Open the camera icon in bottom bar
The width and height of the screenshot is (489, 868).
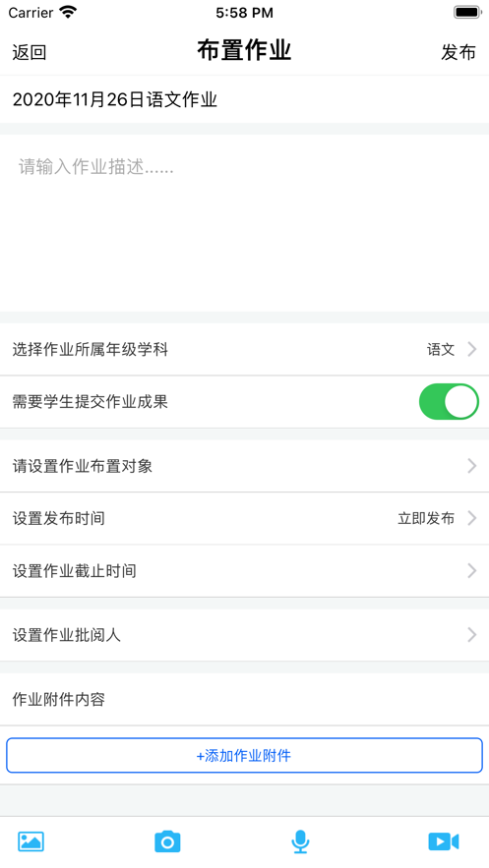tap(167, 841)
